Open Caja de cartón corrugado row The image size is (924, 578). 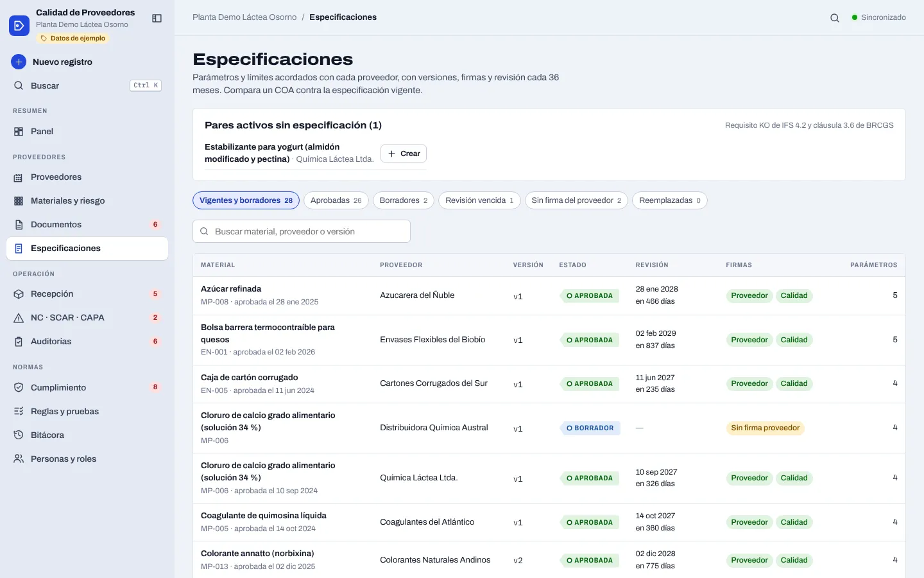549,384
